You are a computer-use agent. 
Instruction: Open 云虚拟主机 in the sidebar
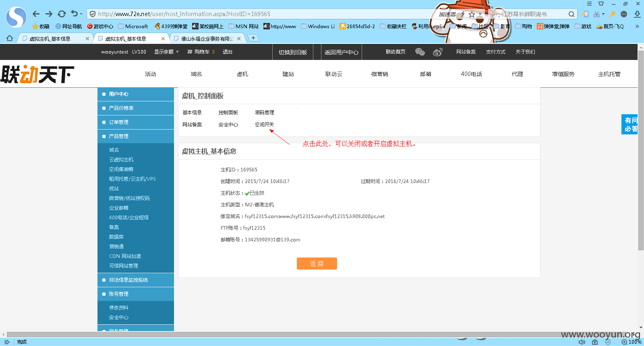(121, 160)
